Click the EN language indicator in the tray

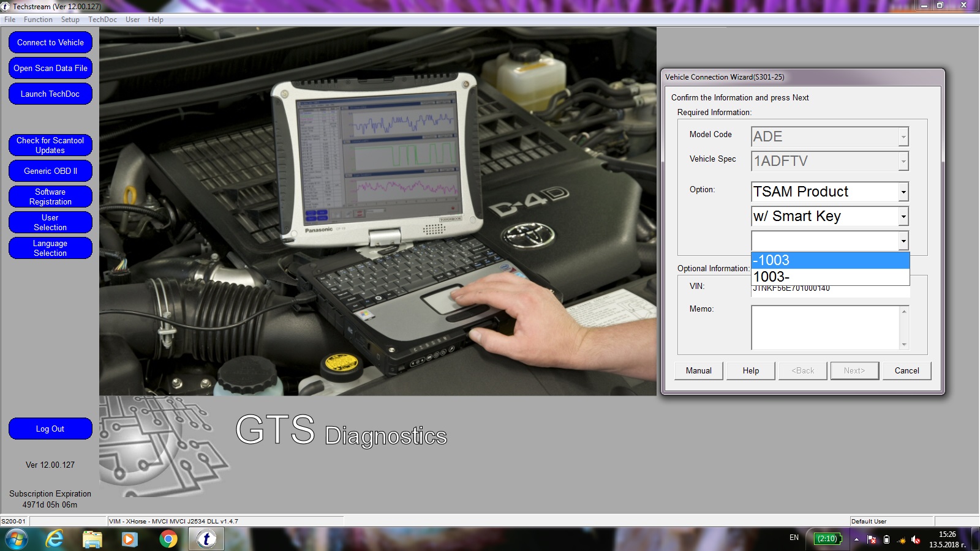click(x=793, y=539)
